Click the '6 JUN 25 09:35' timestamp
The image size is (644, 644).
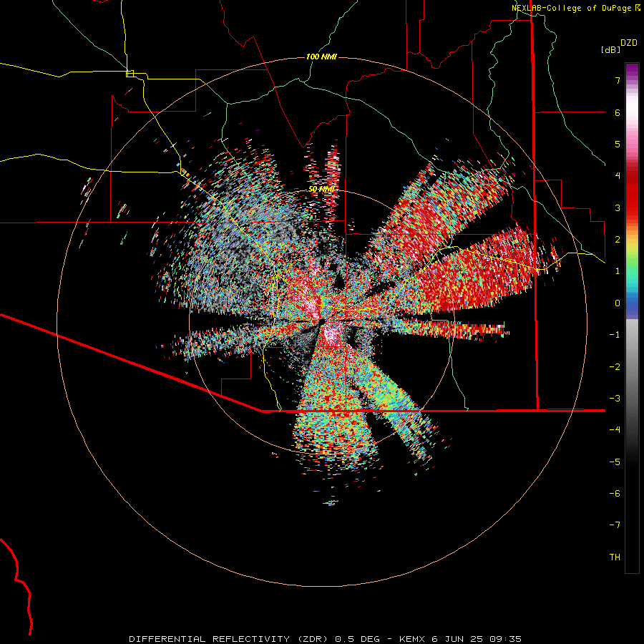(477, 639)
